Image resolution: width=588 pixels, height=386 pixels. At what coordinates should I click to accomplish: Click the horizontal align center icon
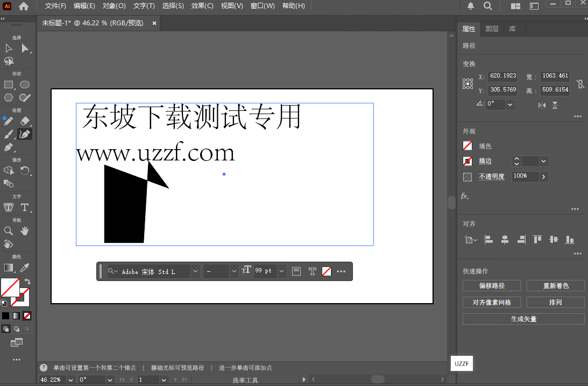(505, 240)
